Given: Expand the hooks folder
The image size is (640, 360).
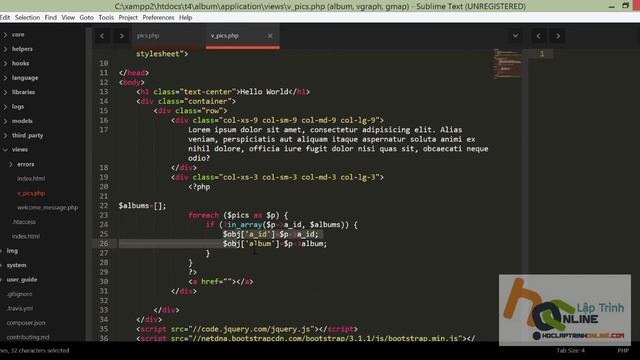Looking at the screenshot, I should (x=20, y=63).
